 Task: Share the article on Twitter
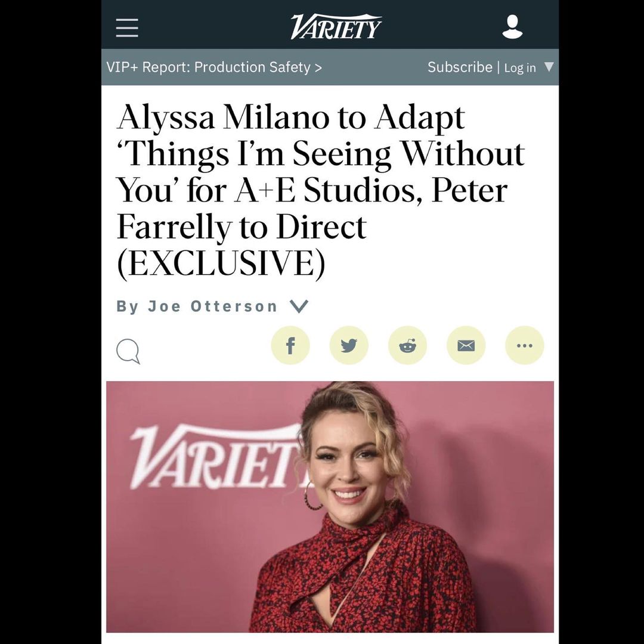[349, 345]
